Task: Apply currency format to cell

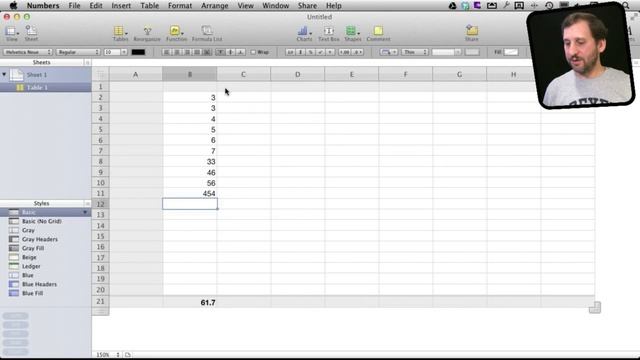Action: point(300,52)
